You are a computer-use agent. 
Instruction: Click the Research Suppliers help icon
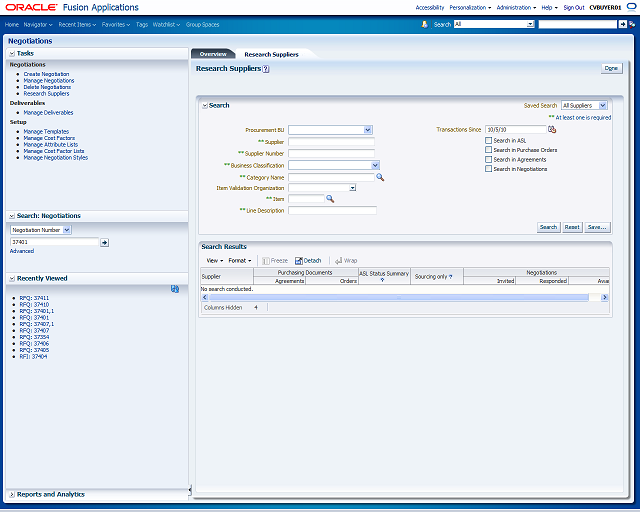pos(266,69)
